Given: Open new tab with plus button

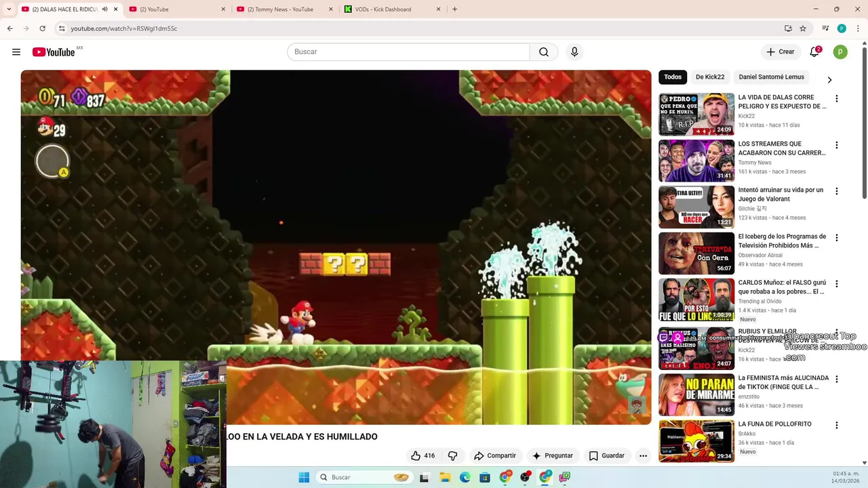Looking at the screenshot, I should (454, 9).
